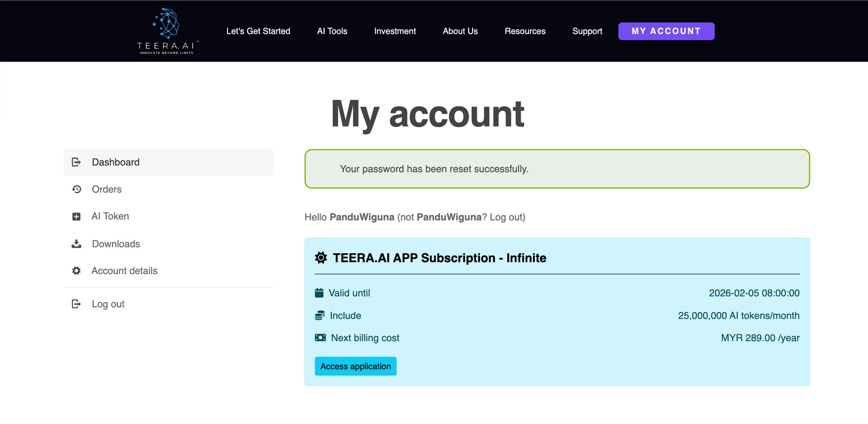Click the subscription title TEERA.AI APP Subscription - Infinite
868x424 pixels.
point(439,258)
